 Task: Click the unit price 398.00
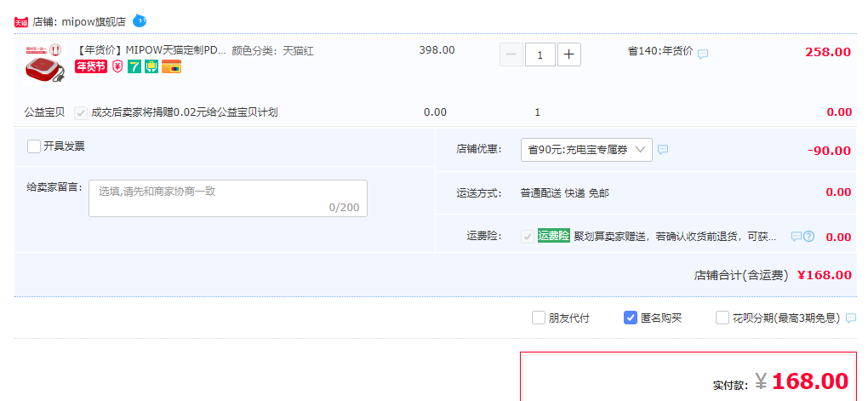(x=437, y=50)
